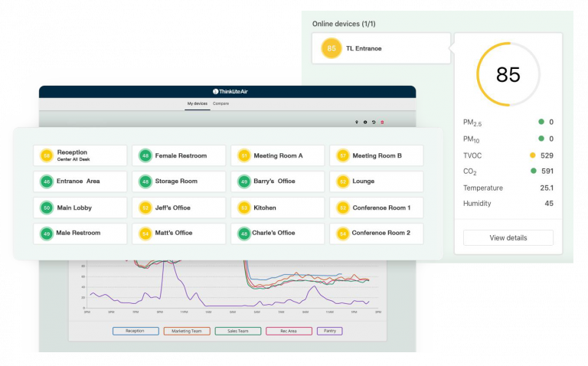
Task: Switch to the My devices tab
Action: coord(197,103)
